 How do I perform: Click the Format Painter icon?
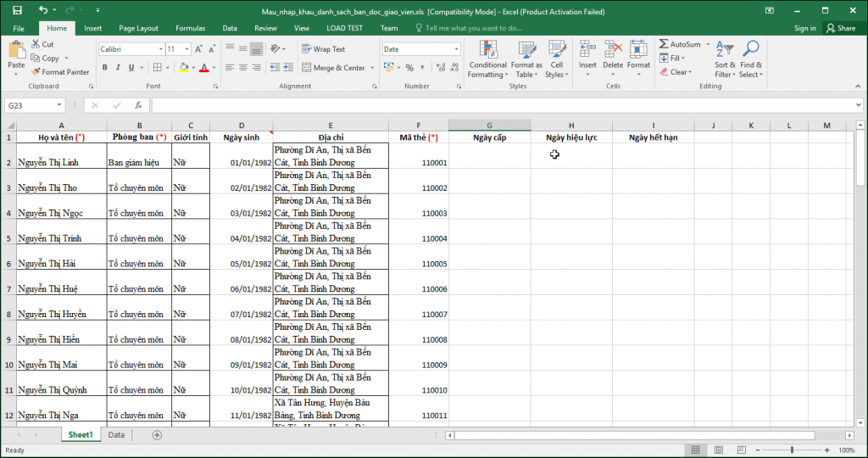36,72
